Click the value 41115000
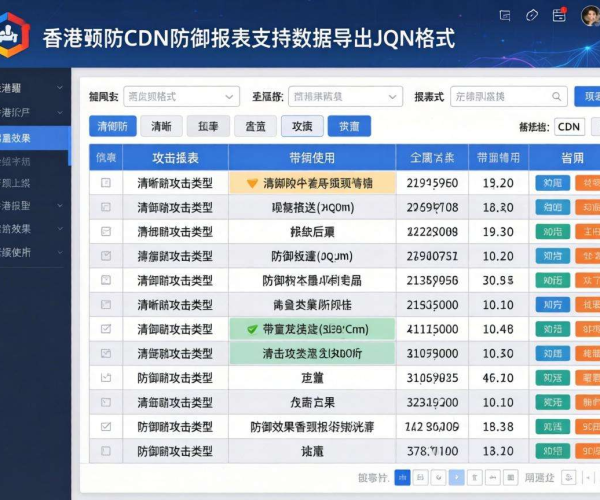 pyautogui.click(x=432, y=329)
